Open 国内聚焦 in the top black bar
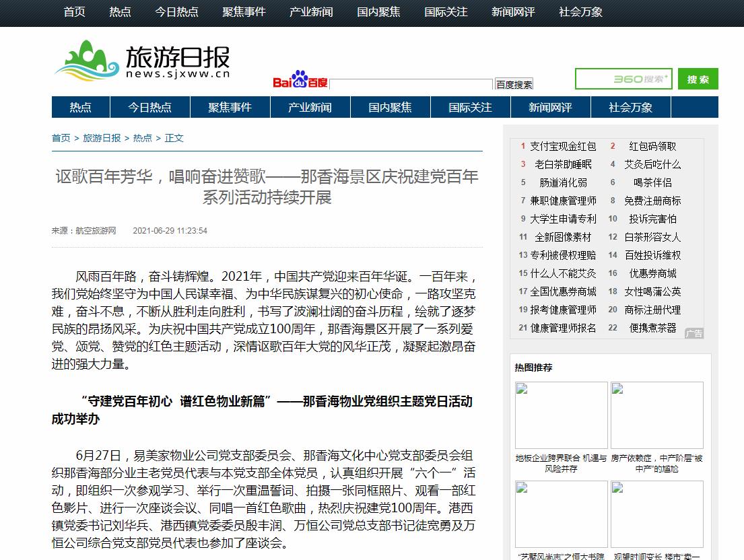Viewport: 744px width, 560px height. 378,12
